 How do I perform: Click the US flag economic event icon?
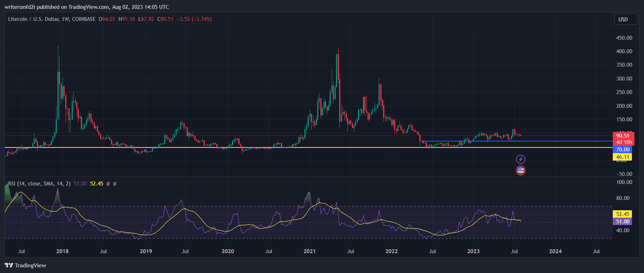coord(520,171)
